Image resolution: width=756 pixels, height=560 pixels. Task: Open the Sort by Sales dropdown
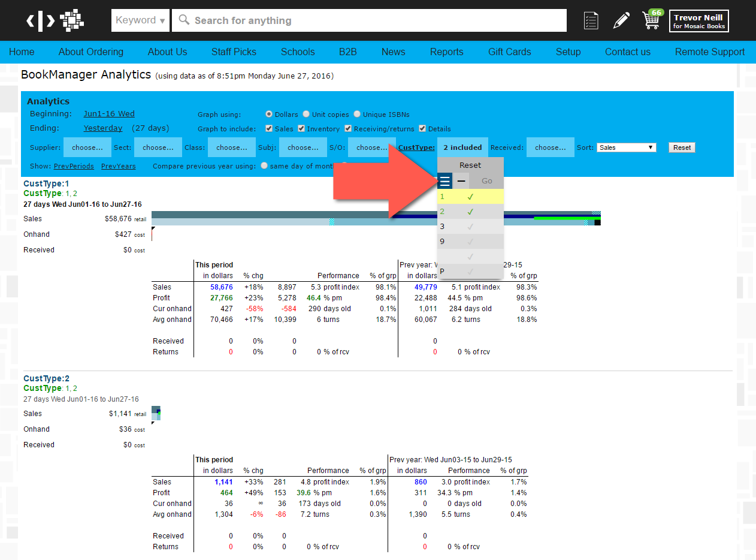[x=626, y=147]
